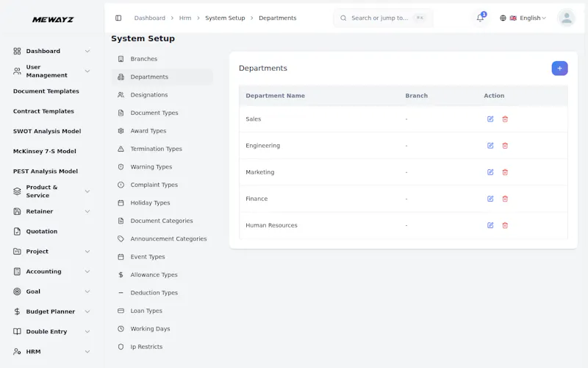Open Announcement Categories setup
588x368 pixels.
coord(162,238)
